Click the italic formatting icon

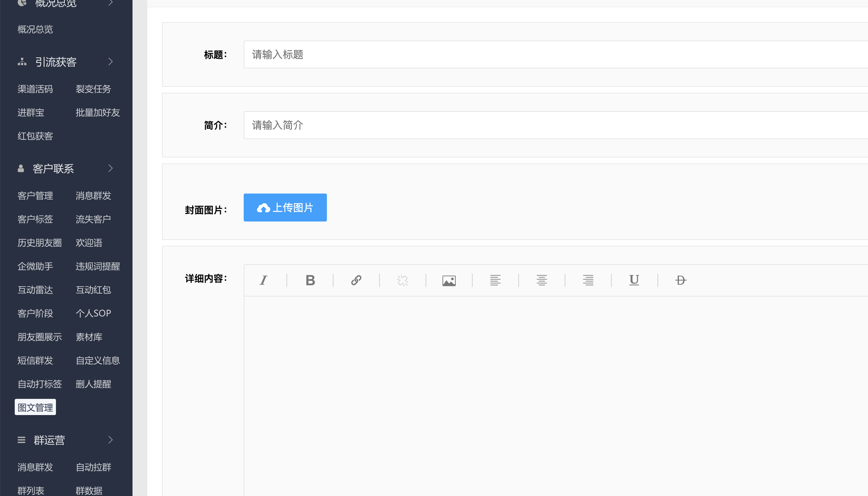[263, 280]
